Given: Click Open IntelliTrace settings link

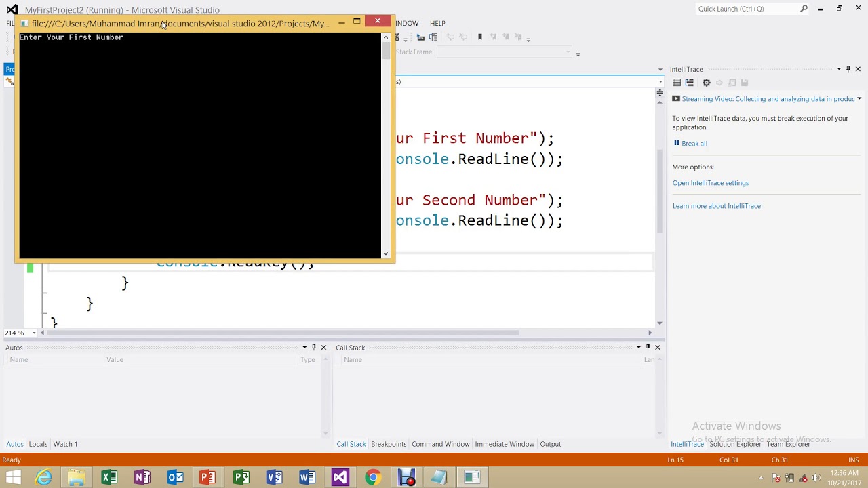Looking at the screenshot, I should coord(710,183).
